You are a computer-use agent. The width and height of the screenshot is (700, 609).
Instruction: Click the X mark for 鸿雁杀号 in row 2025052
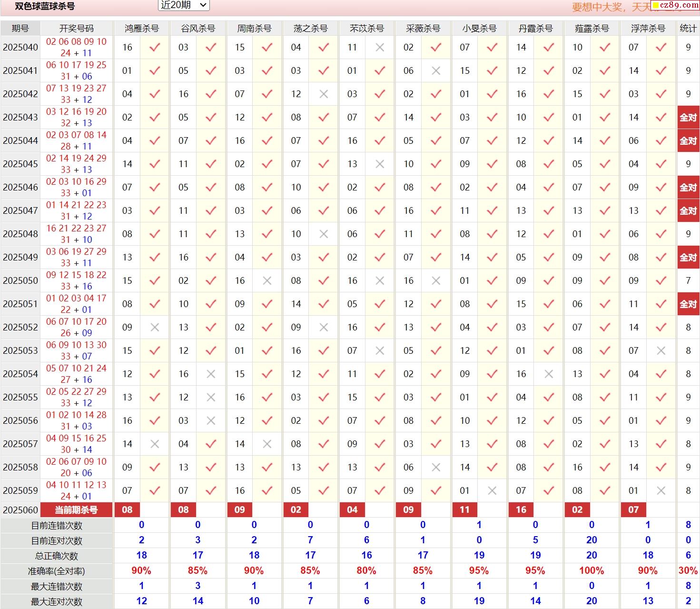(155, 327)
